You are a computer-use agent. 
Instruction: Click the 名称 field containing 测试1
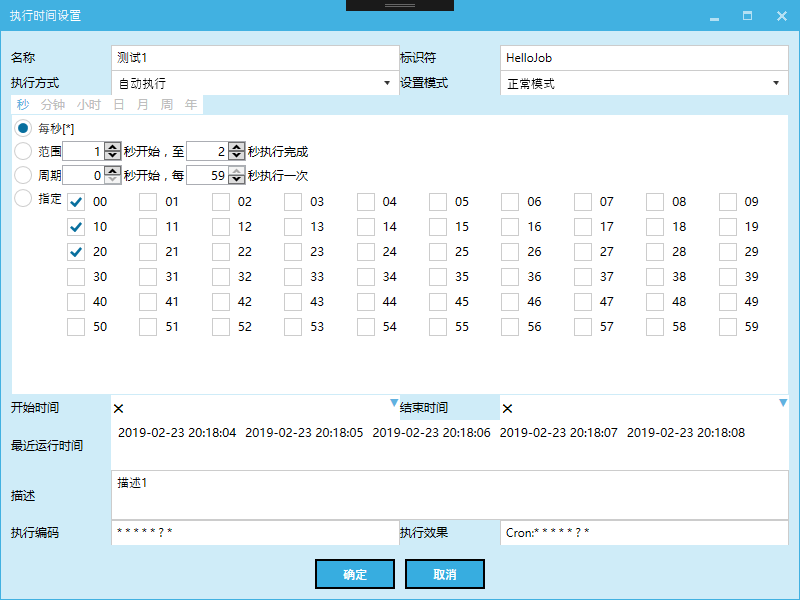[255, 58]
